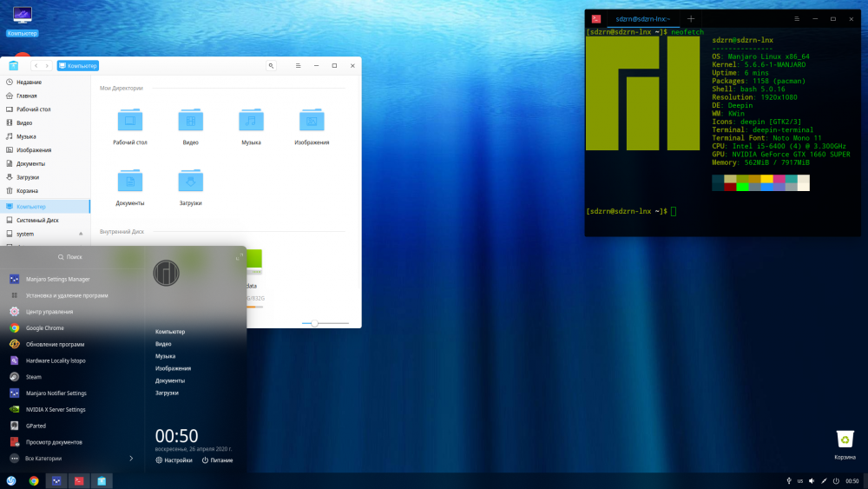Screen dimensions: 868x489
Task: Click Питание power button in launcher
Action: tap(217, 460)
